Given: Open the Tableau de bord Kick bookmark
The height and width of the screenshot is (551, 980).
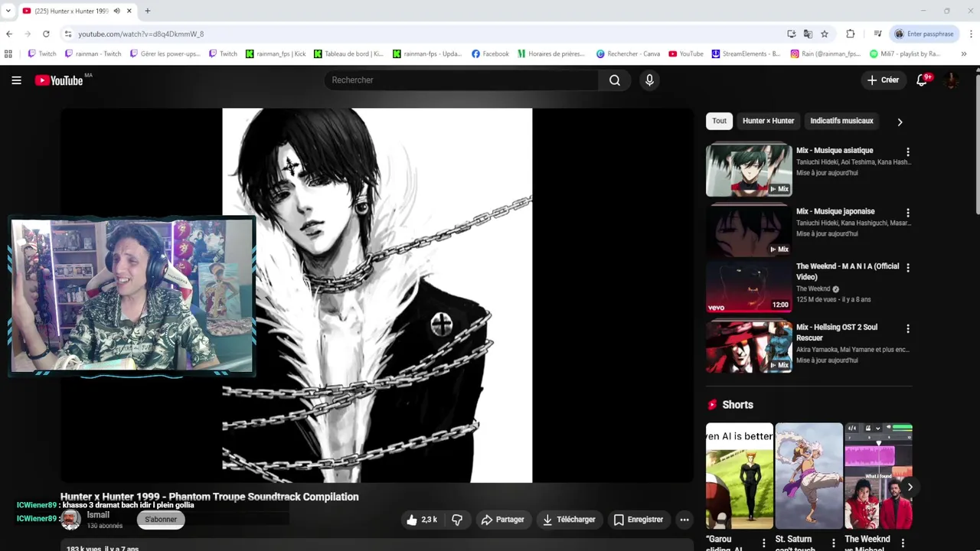Looking at the screenshot, I should (349, 54).
